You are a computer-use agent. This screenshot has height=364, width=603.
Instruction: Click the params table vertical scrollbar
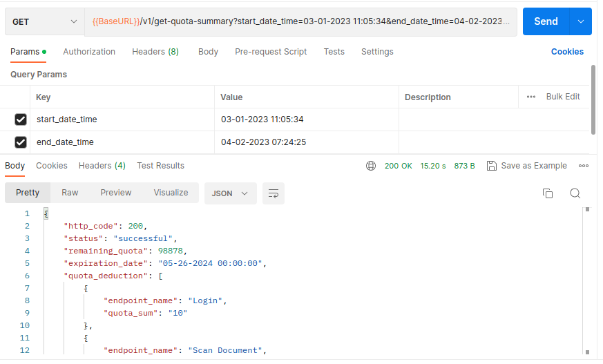coord(593,100)
